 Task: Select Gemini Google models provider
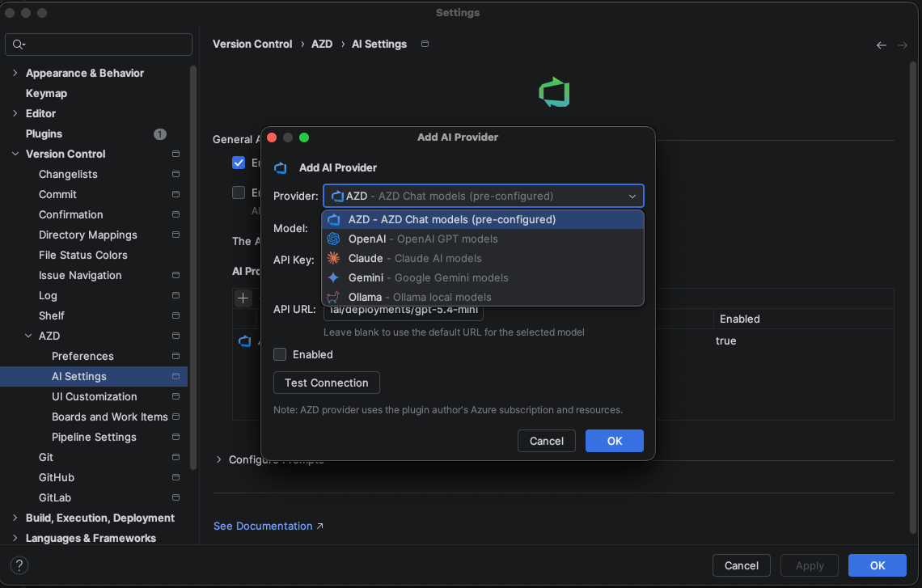483,277
